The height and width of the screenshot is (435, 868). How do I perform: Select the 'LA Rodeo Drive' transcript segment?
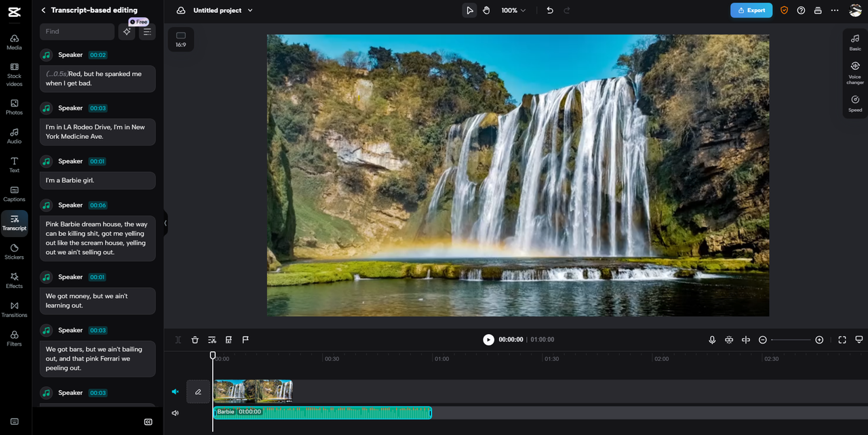pos(98,131)
